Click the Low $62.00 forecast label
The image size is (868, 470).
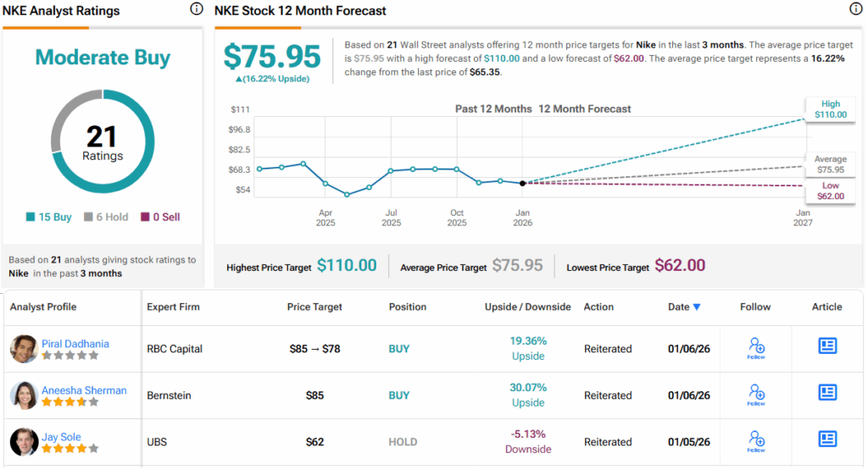pyautogui.click(x=830, y=191)
